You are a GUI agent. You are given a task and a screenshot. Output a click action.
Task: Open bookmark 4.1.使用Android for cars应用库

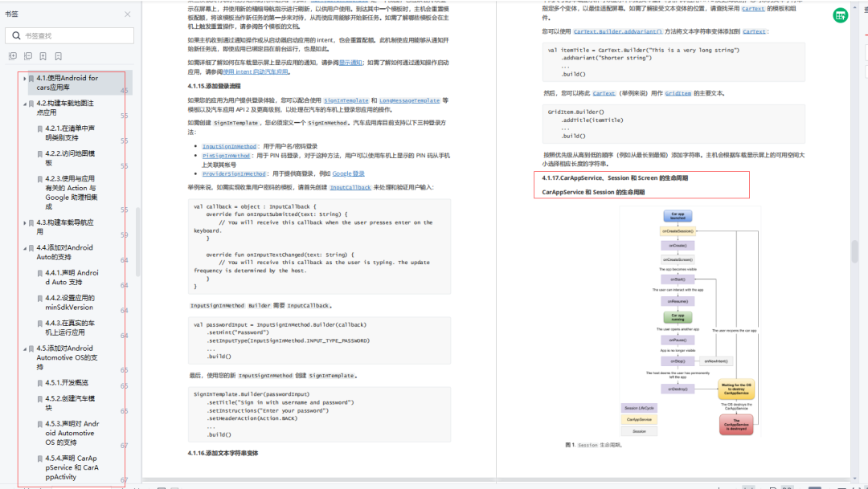(x=67, y=83)
